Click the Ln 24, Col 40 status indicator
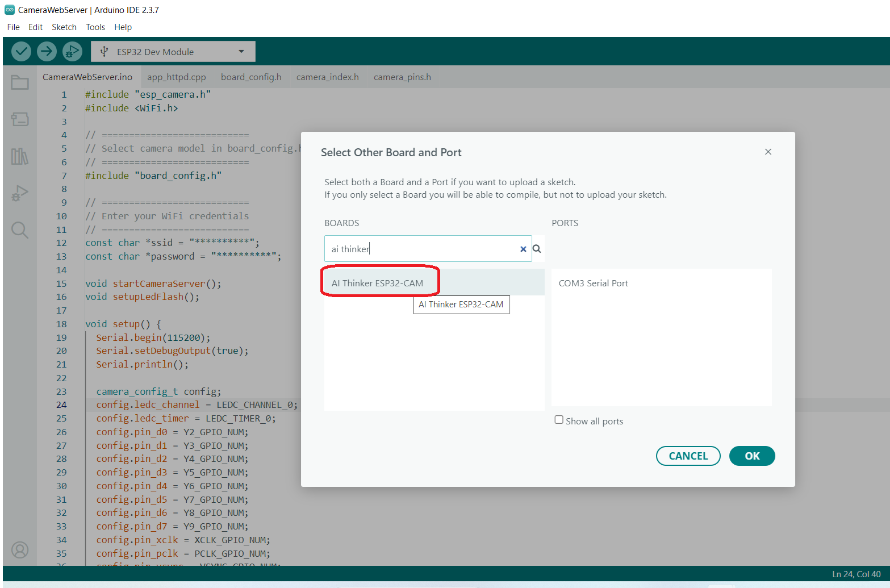This screenshot has height=588, width=890. [856, 574]
